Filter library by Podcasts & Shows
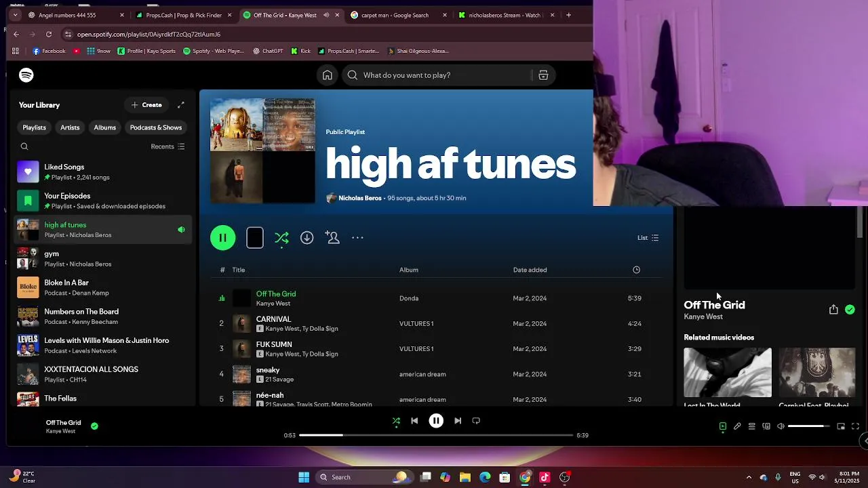This screenshot has width=868, height=488. pos(156,127)
